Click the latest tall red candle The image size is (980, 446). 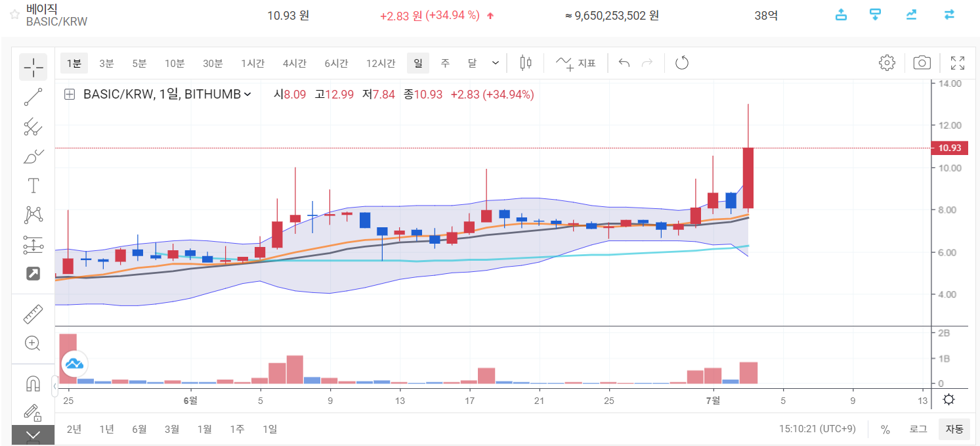(748, 177)
